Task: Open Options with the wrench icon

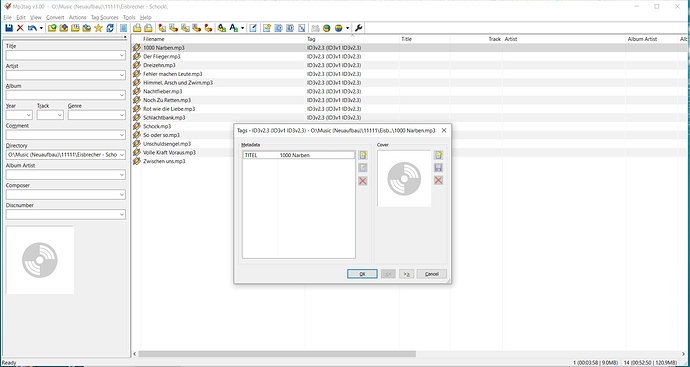Action: coord(359,28)
